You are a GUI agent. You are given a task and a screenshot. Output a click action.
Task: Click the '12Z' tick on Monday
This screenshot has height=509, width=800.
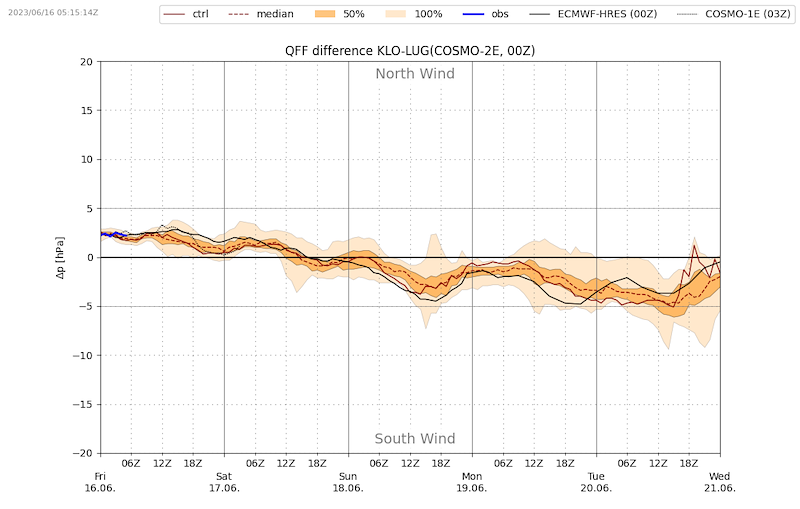click(x=534, y=463)
